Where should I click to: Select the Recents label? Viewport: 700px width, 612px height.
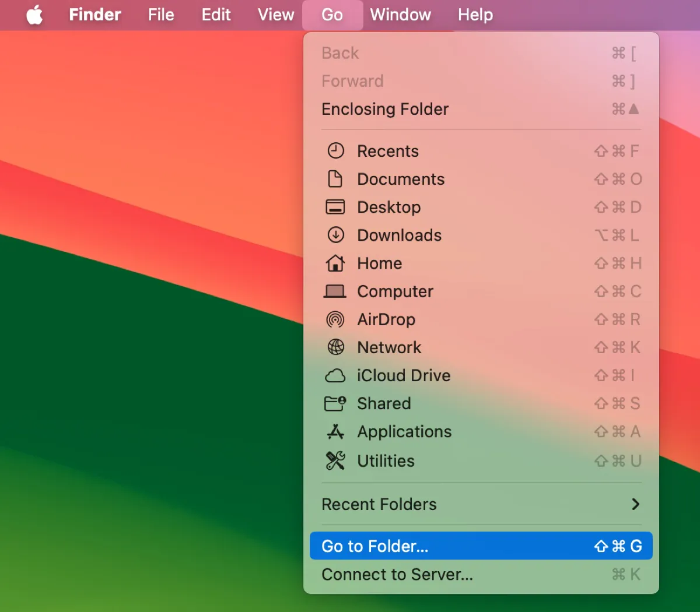(x=388, y=151)
